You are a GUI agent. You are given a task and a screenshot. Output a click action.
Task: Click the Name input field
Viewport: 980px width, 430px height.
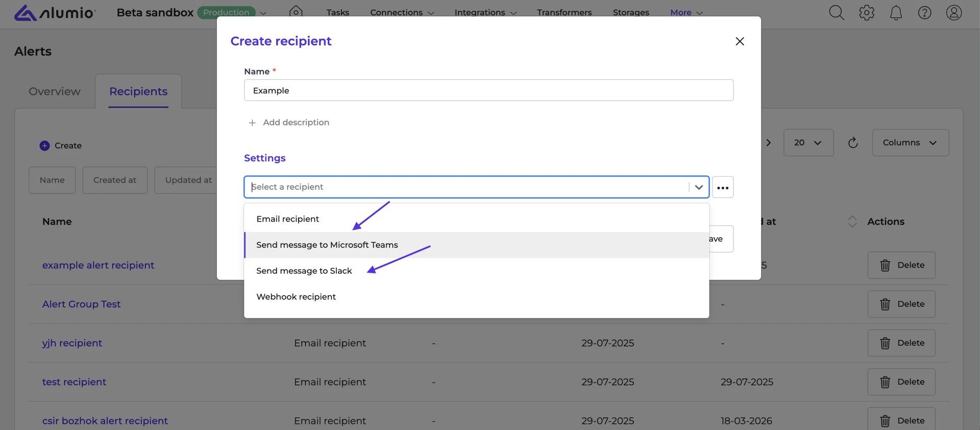click(488, 90)
